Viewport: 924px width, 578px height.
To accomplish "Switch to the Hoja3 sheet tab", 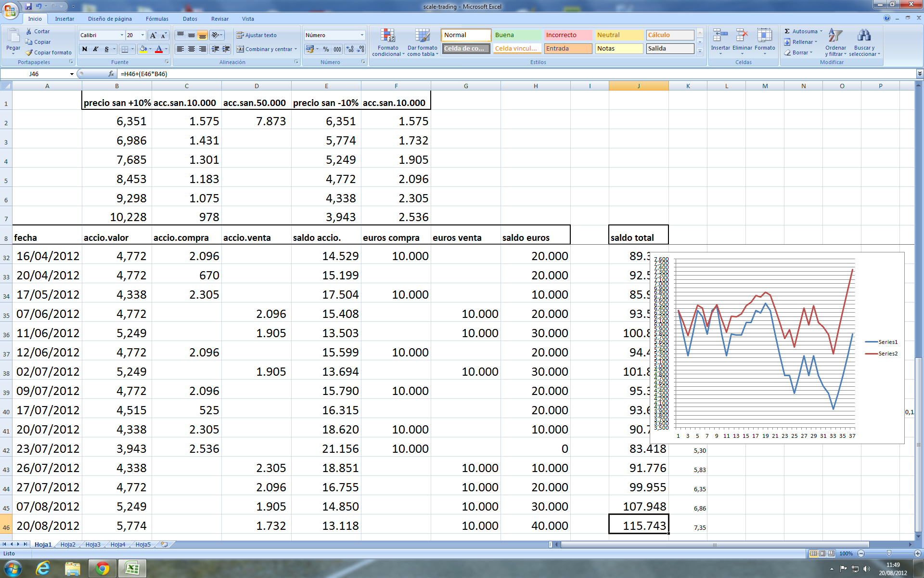I will tap(93, 544).
